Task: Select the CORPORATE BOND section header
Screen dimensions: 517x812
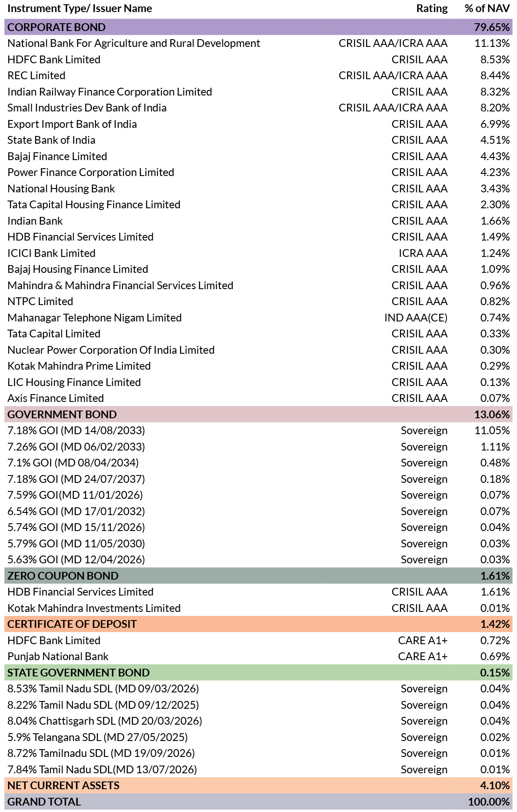Action: tap(258, 27)
